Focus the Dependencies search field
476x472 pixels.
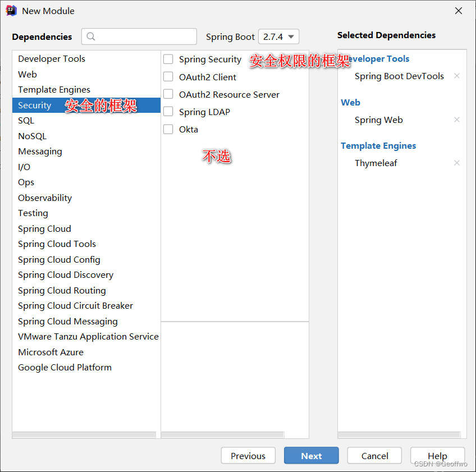[x=139, y=36]
